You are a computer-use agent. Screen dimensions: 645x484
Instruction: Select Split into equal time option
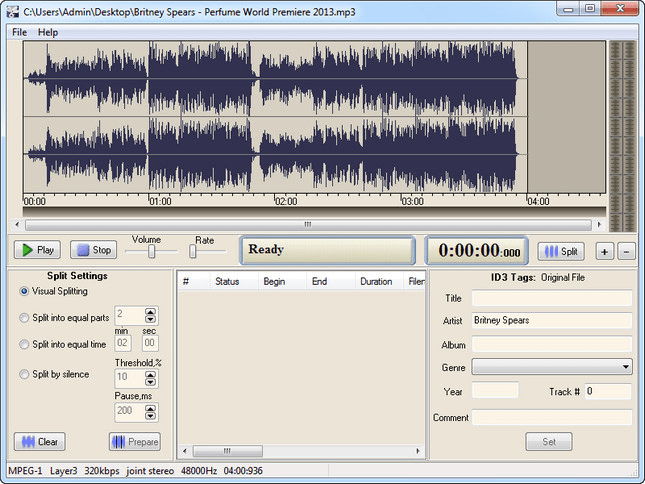click(x=24, y=344)
